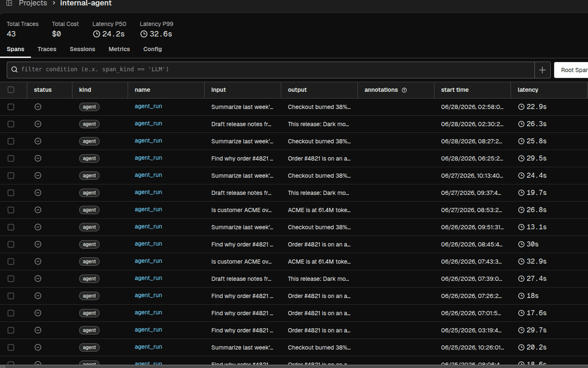Select the checkbox for the 29.5s row
This screenshot has width=588, height=368.
pyautogui.click(x=11, y=158)
